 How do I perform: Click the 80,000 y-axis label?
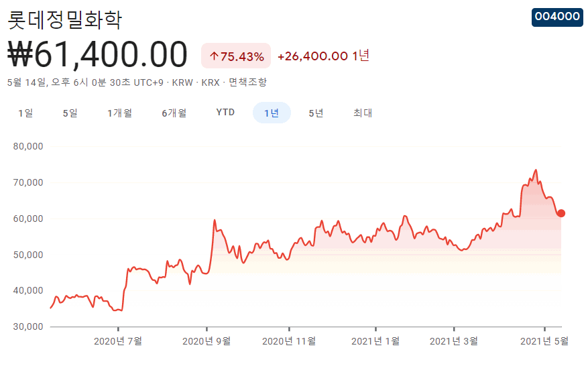[28, 146]
